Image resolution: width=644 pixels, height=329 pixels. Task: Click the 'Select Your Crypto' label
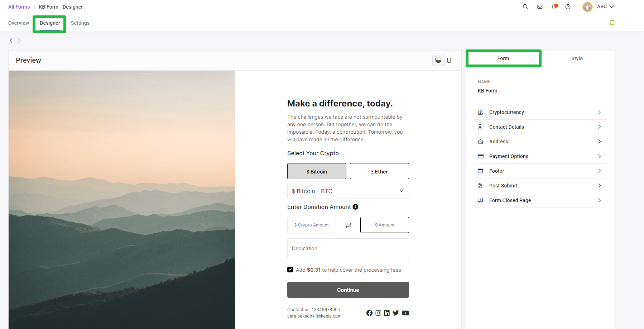click(313, 153)
